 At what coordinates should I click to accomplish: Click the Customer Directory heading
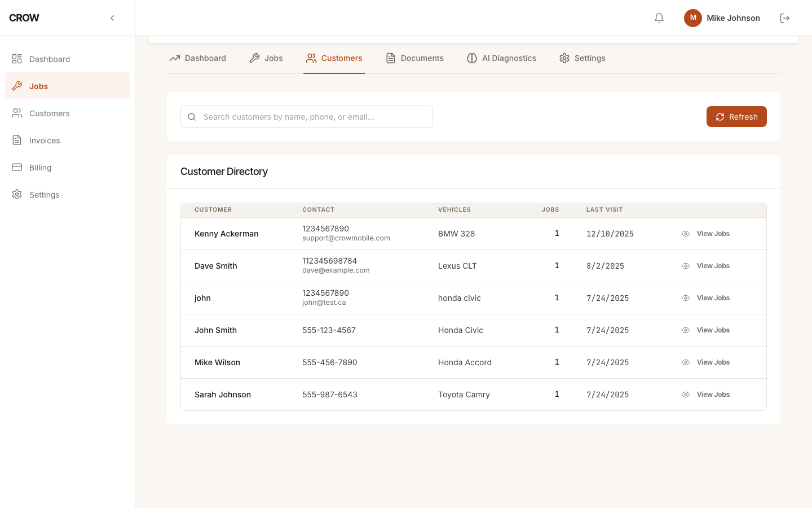pos(224,172)
